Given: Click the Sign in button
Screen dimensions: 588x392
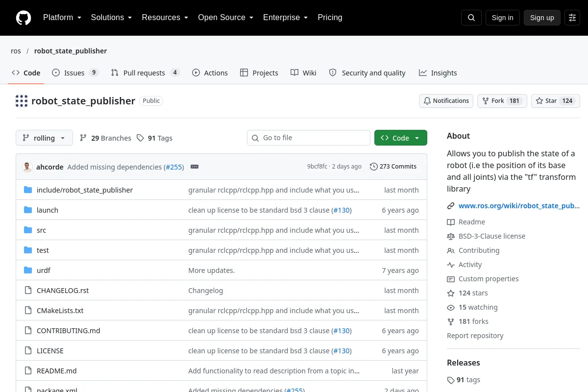Looking at the screenshot, I should click(x=502, y=18).
